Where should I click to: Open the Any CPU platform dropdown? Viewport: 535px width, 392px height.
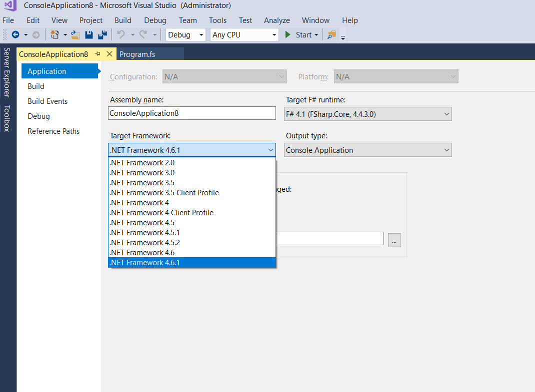pyautogui.click(x=273, y=34)
